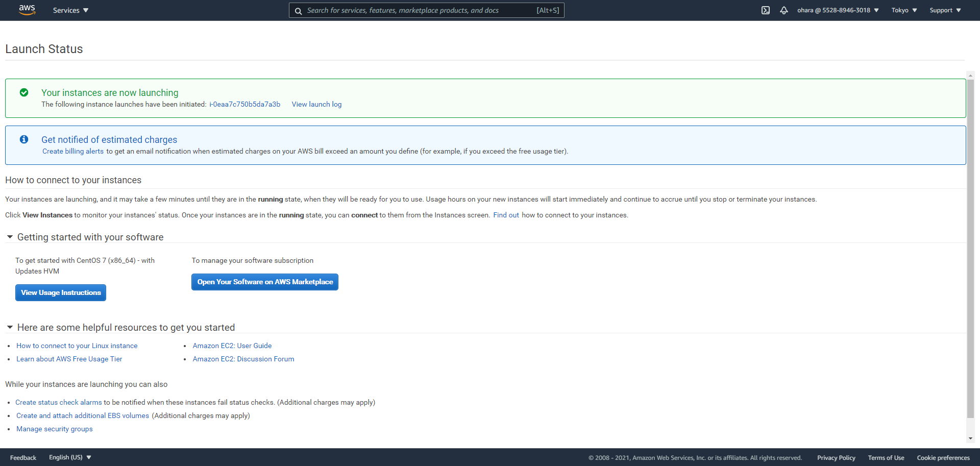This screenshot has width=980, height=466.
Task: Open Manage security groups link
Action: (x=55, y=429)
